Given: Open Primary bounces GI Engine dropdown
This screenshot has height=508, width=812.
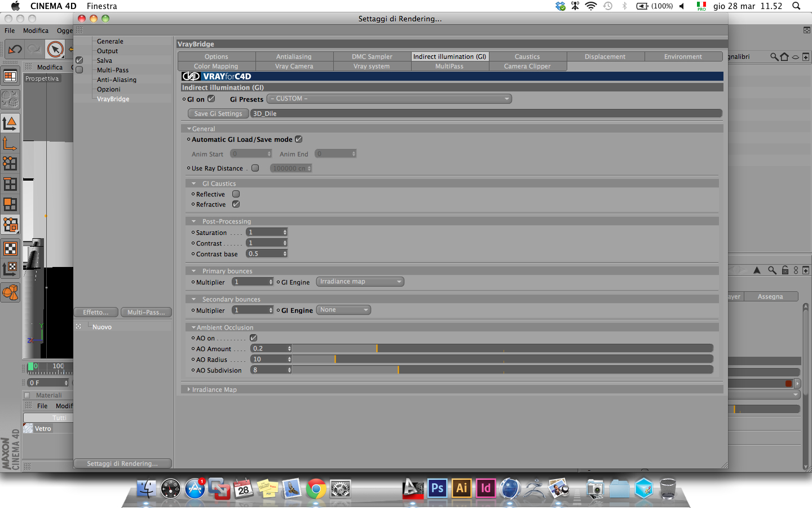Looking at the screenshot, I should 360,282.
